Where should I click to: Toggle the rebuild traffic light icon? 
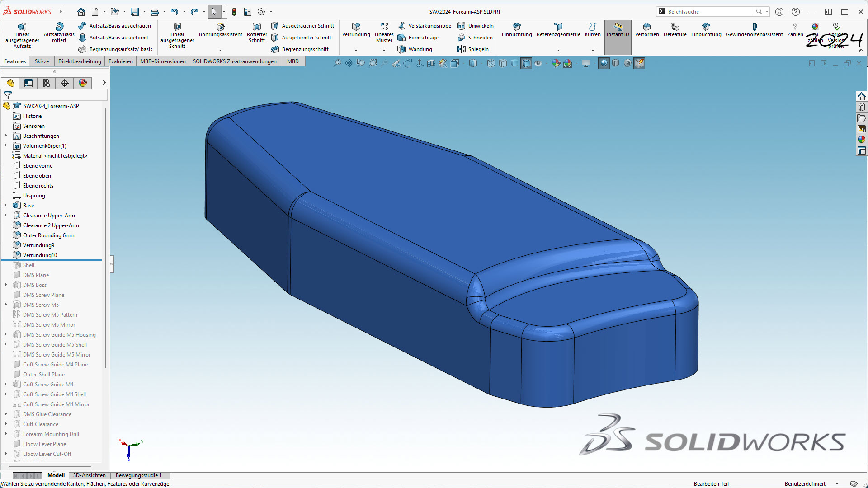click(234, 12)
